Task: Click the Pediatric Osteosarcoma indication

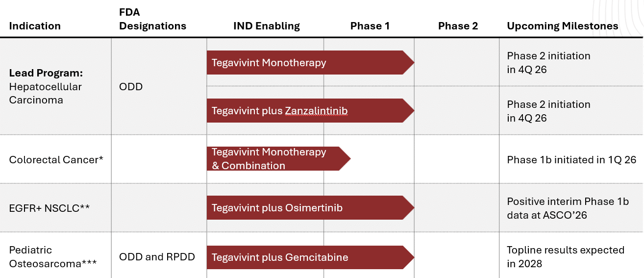Action: 52,257
